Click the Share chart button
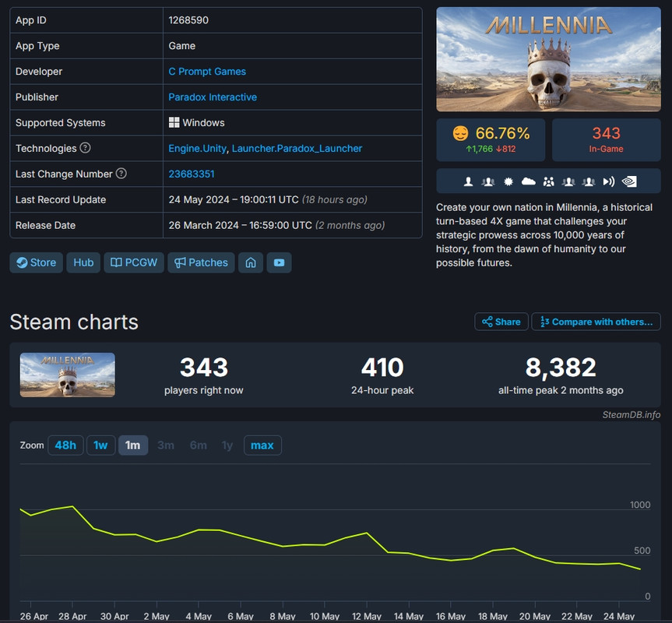This screenshot has width=672, height=623. 501,322
